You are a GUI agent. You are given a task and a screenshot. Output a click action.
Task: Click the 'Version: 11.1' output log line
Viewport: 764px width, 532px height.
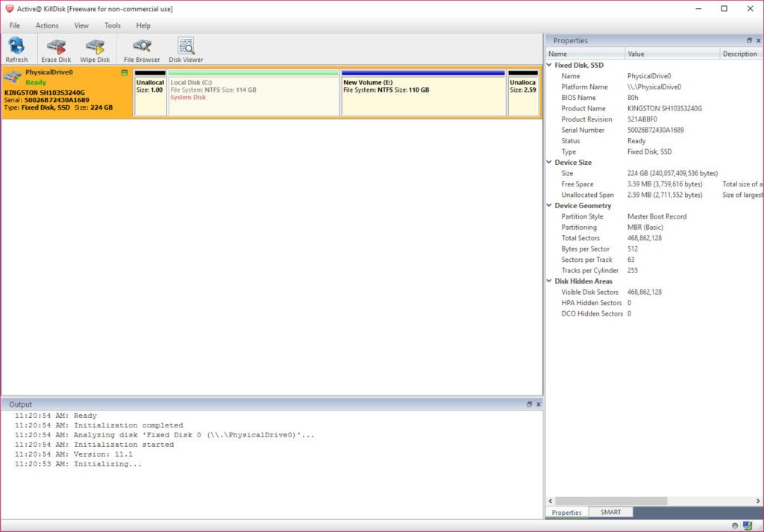[74, 454]
